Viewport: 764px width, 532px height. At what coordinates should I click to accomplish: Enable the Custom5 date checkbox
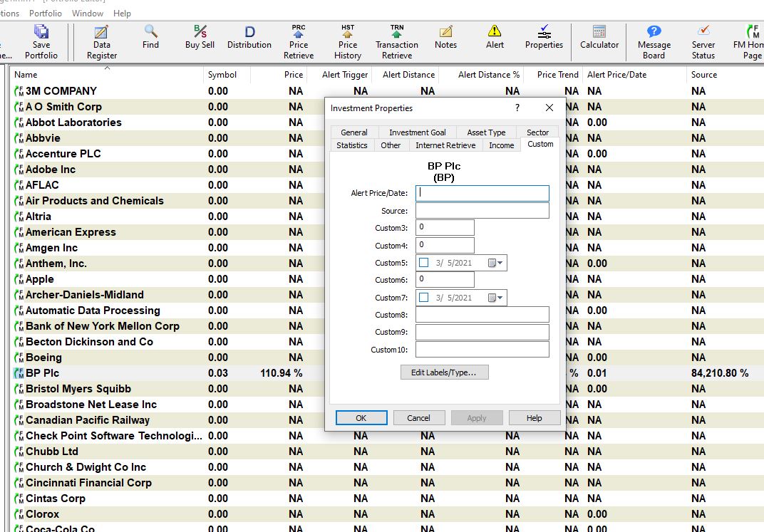click(x=424, y=263)
